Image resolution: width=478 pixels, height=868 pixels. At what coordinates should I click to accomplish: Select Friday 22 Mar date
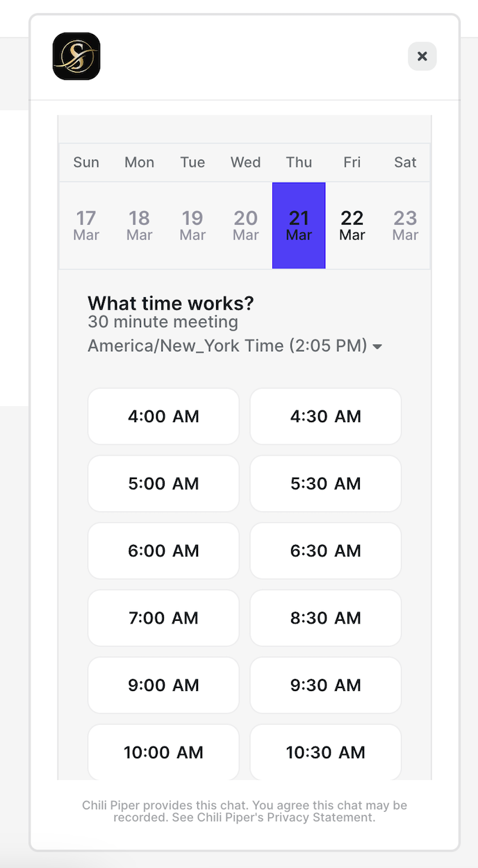[x=352, y=225]
